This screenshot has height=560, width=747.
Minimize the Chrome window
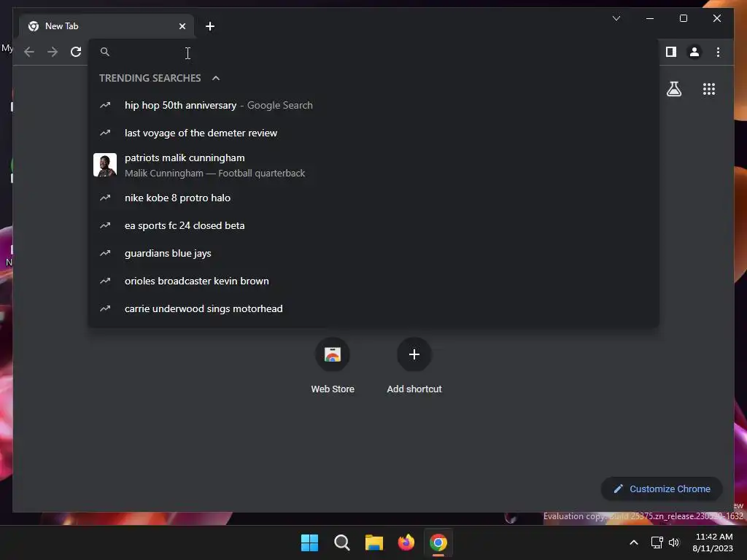(x=650, y=18)
